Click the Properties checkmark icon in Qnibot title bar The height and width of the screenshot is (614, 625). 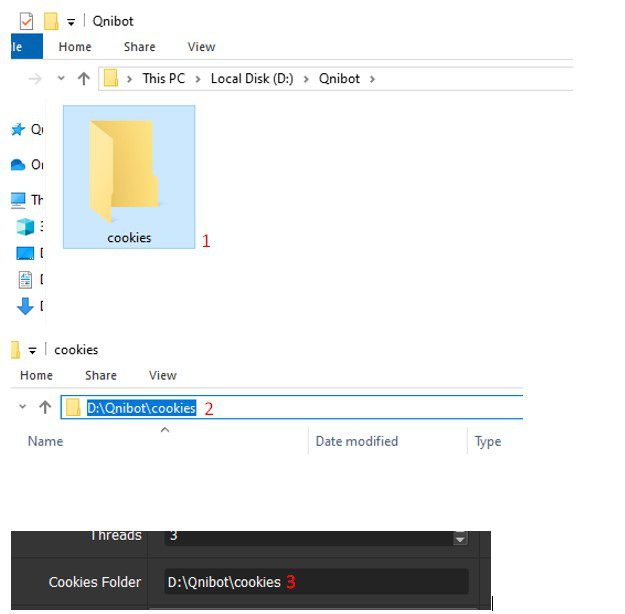pos(27,21)
